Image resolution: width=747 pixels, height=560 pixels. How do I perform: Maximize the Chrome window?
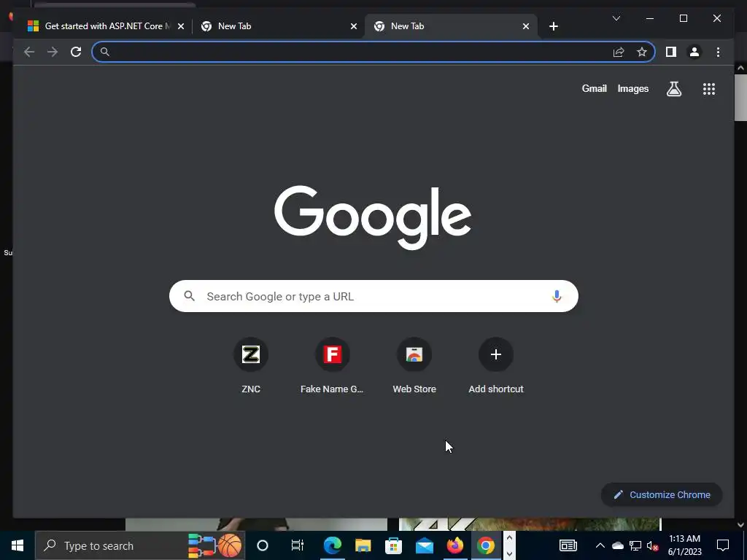pyautogui.click(x=683, y=18)
